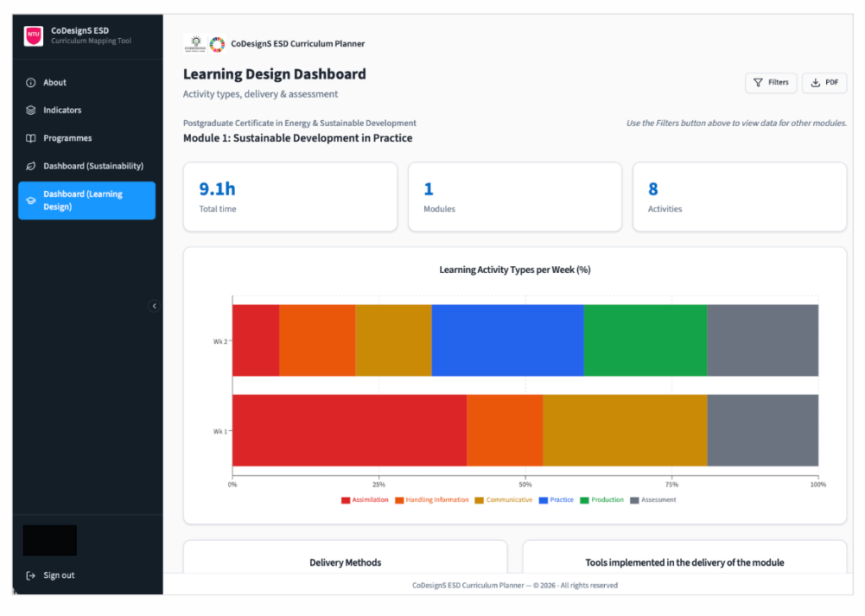Click the '100%' axis tick label
Image resolution: width=865 pixels, height=616 pixels.
[x=818, y=485]
